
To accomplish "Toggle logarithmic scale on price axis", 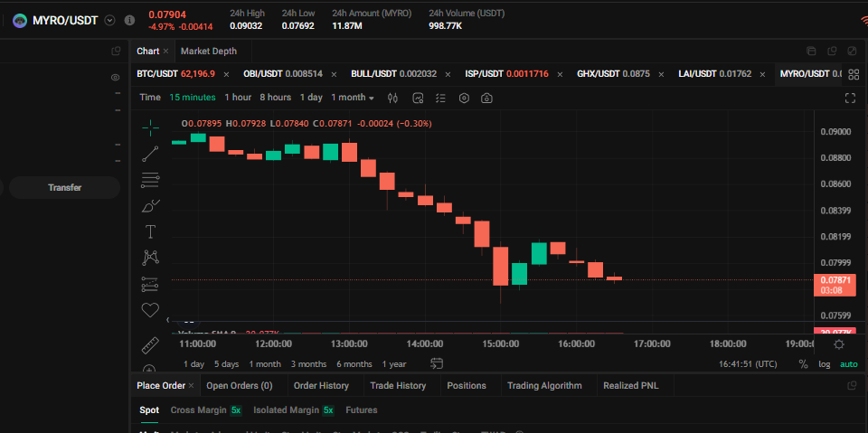I will click(825, 364).
